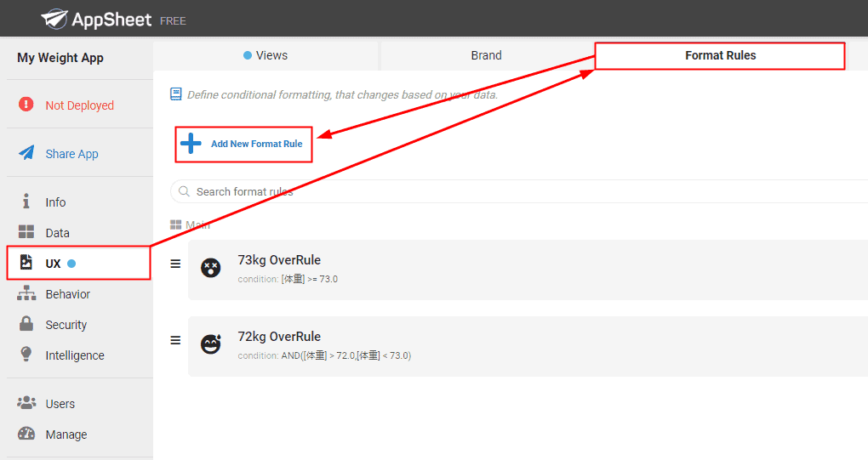The image size is (868, 460).
Task: Grab the reorder handle of 72kg OverRule
Action: [x=175, y=340]
